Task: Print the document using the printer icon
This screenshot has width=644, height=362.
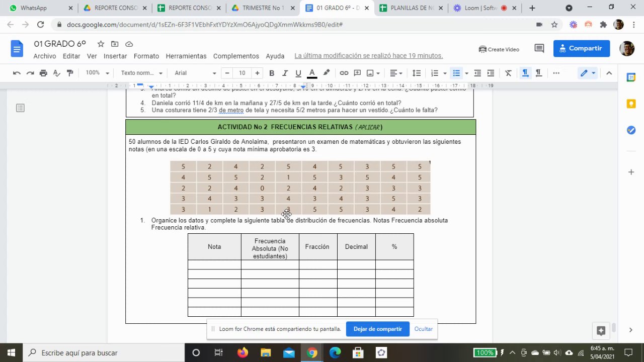Action: [43, 73]
